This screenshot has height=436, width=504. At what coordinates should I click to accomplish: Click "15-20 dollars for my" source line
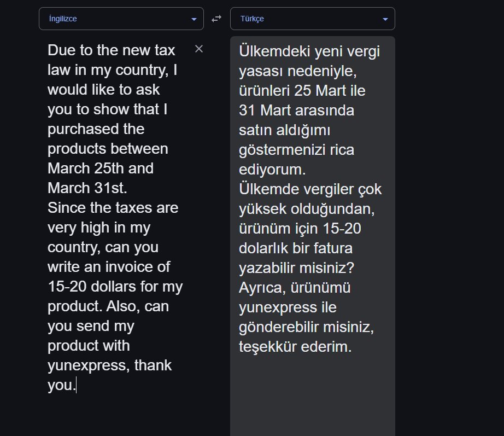[x=115, y=286]
